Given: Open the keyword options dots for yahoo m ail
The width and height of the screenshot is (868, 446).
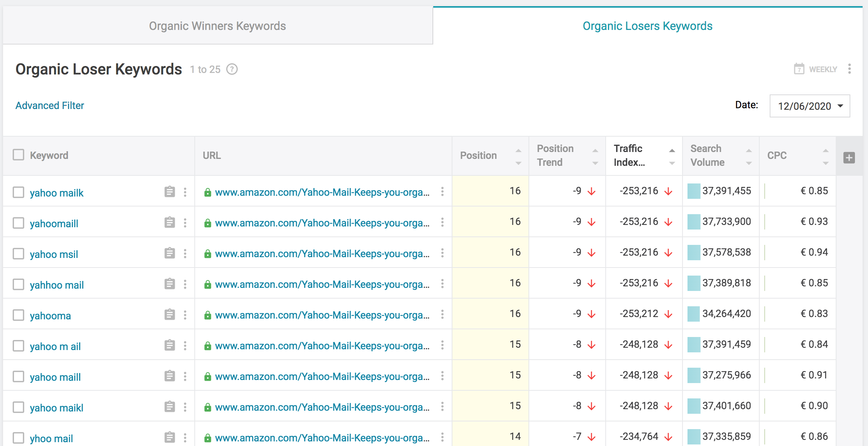Looking at the screenshot, I should click(185, 345).
